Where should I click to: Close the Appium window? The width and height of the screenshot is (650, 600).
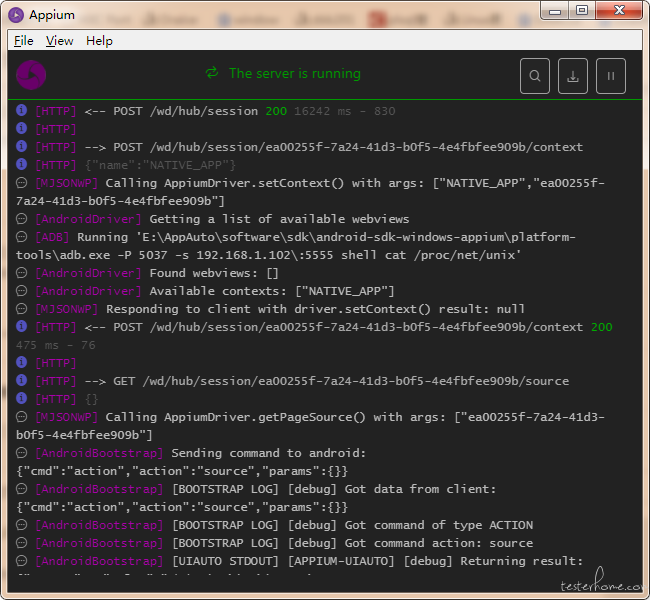(x=619, y=10)
